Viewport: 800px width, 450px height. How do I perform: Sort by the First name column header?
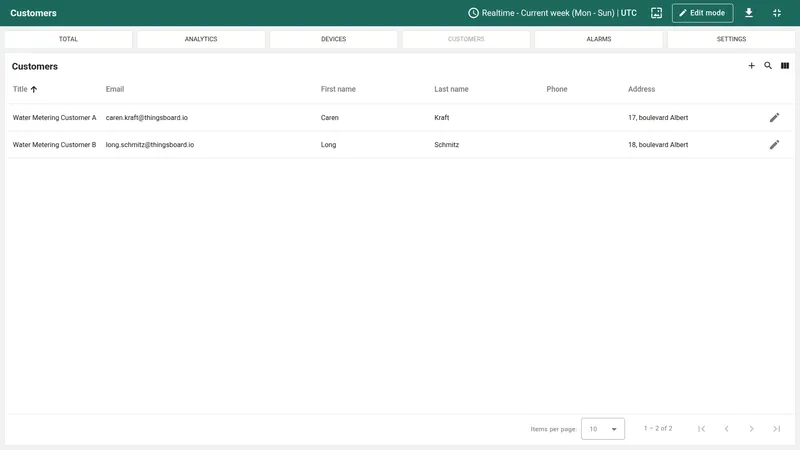click(338, 89)
